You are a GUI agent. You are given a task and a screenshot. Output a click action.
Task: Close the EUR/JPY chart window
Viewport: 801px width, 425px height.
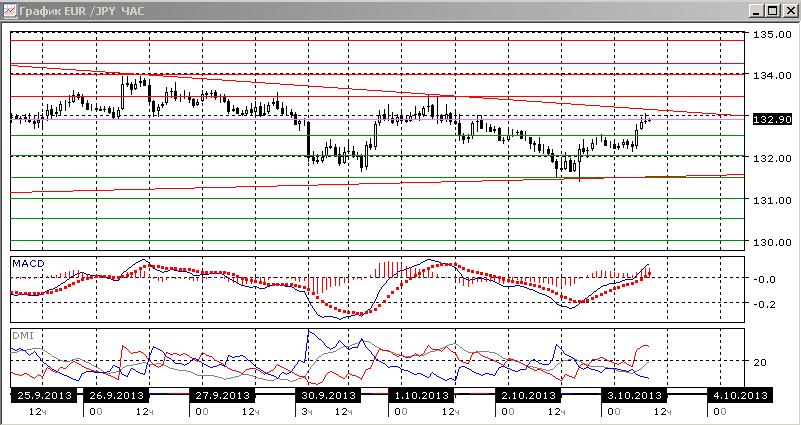789,10
